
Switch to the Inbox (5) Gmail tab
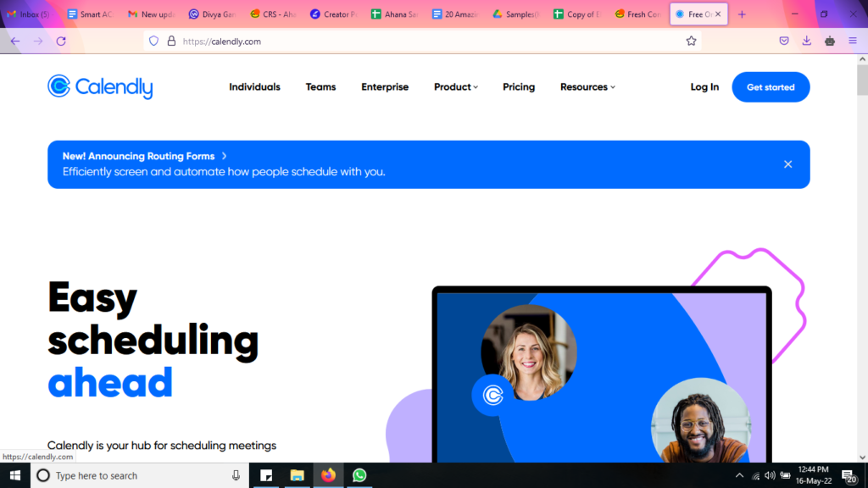(x=29, y=14)
